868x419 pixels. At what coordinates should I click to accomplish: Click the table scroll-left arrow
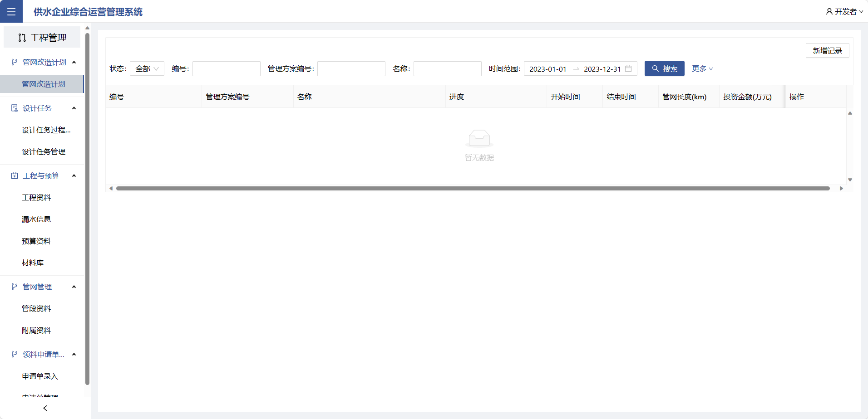coord(111,188)
